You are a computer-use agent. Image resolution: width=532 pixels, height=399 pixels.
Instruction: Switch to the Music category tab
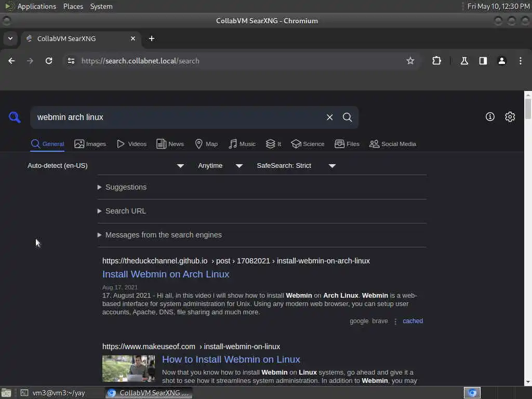click(242, 144)
